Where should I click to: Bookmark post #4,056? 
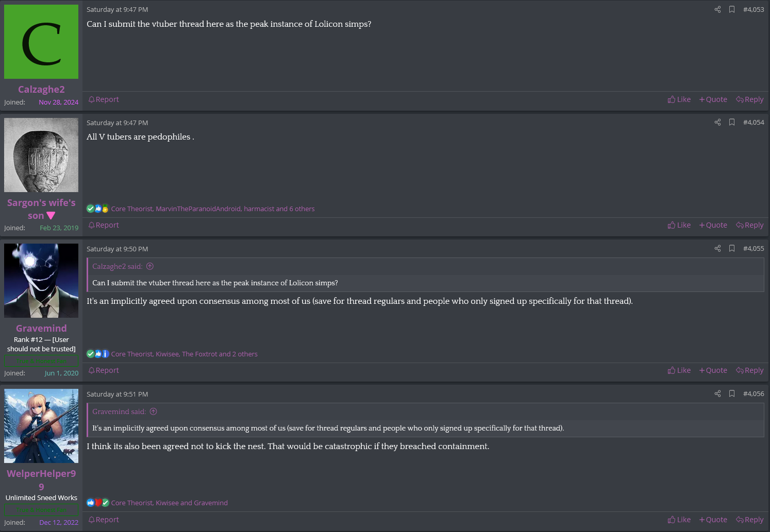click(x=732, y=393)
